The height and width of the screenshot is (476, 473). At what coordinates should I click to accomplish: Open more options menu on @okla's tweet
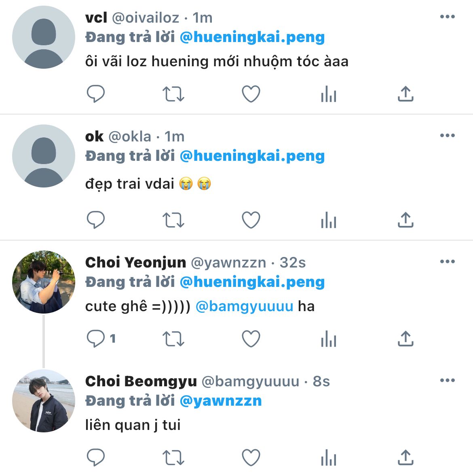coord(448,135)
